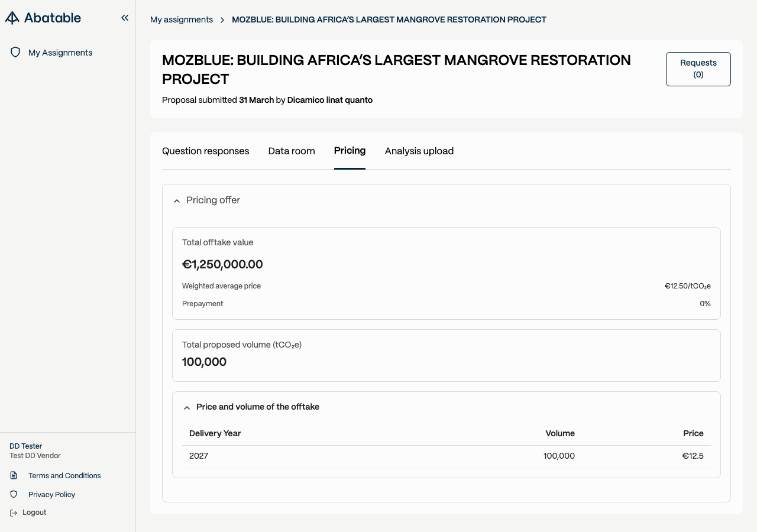Switch to the Question responses tab

(x=206, y=151)
